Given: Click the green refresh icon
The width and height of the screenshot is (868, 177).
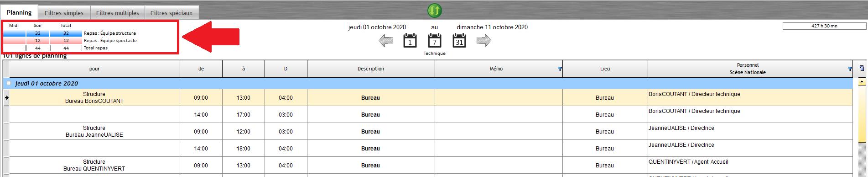Looking at the screenshot, I should (x=434, y=10).
